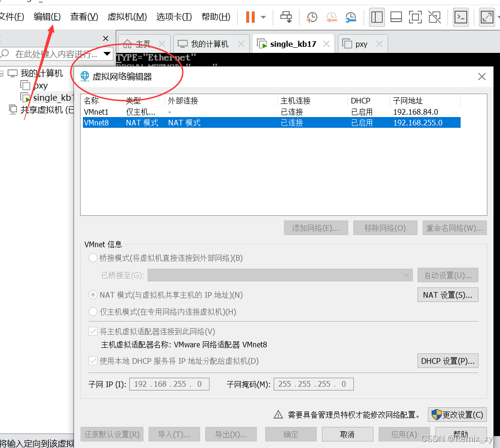Open the console view icon
This screenshot has height=448, width=500.
click(x=461, y=17)
